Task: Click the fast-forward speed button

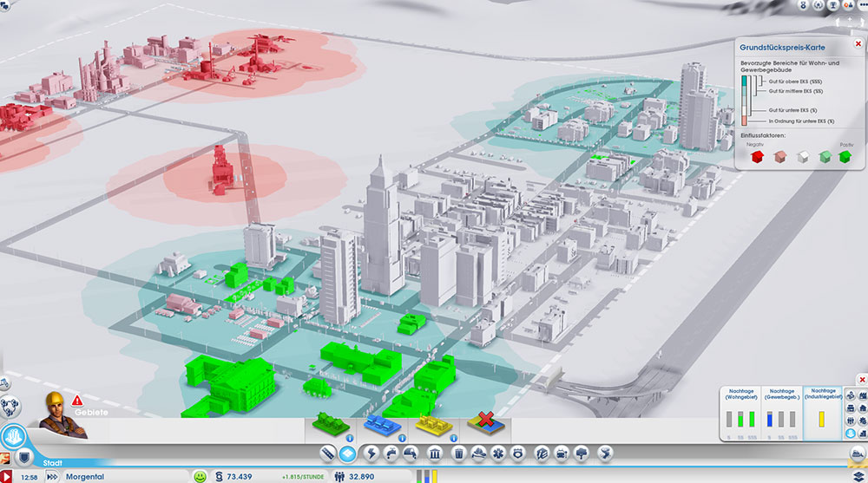Action: click(x=51, y=476)
